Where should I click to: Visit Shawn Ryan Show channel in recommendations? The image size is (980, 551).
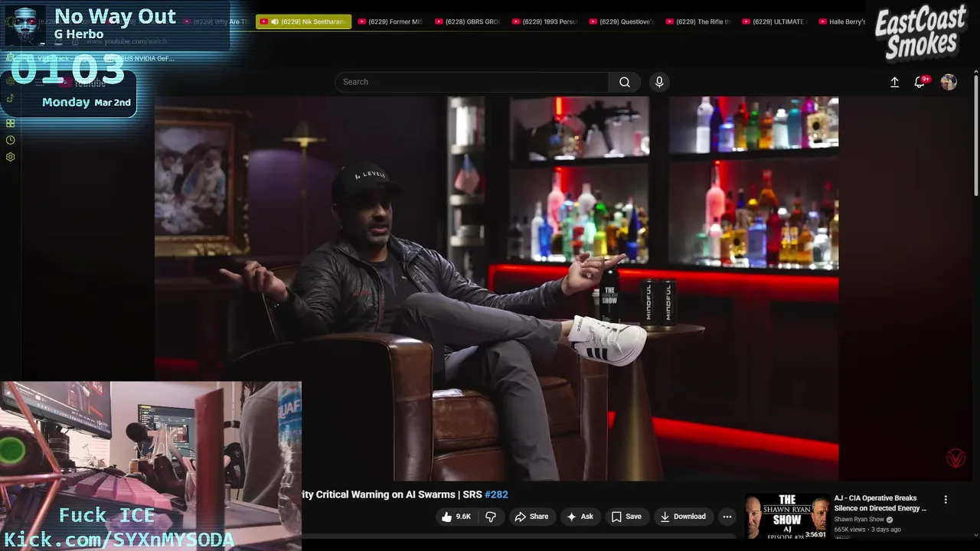tap(859, 520)
